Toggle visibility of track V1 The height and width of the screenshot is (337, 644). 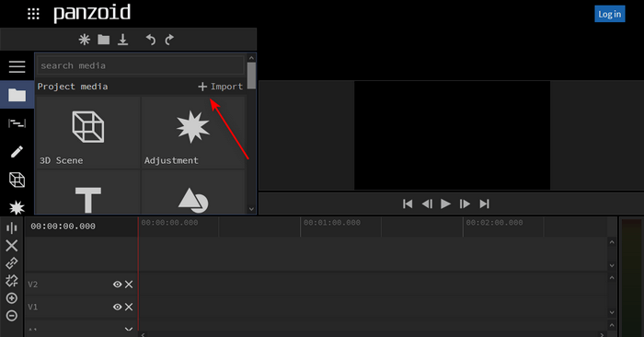coord(117,307)
